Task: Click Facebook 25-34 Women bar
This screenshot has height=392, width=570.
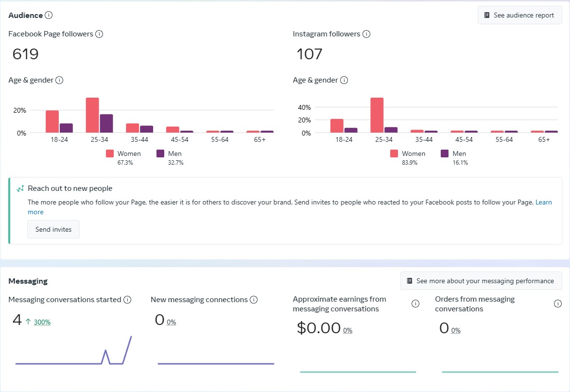Action: pyautogui.click(x=92, y=115)
